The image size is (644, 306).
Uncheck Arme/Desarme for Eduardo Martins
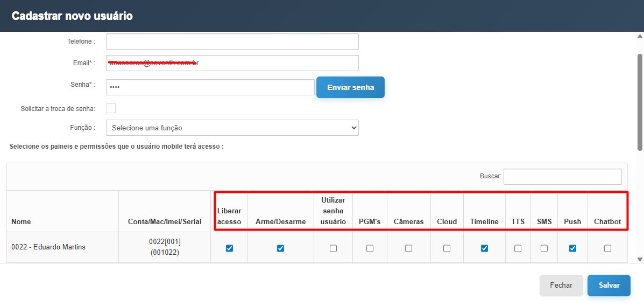click(x=280, y=248)
